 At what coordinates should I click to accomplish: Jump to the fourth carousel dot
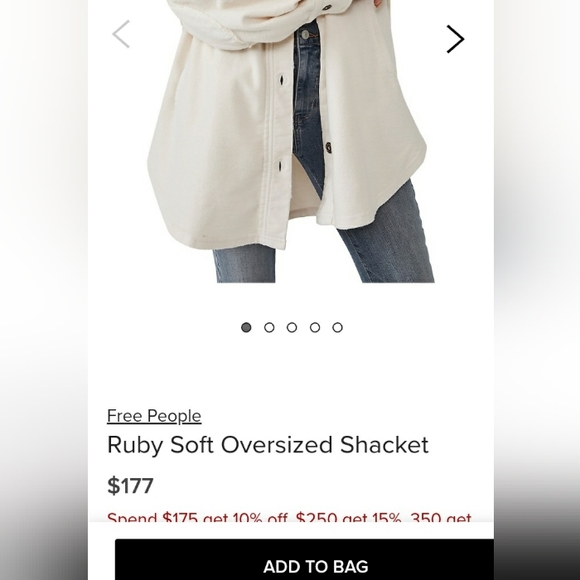[315, 327]
